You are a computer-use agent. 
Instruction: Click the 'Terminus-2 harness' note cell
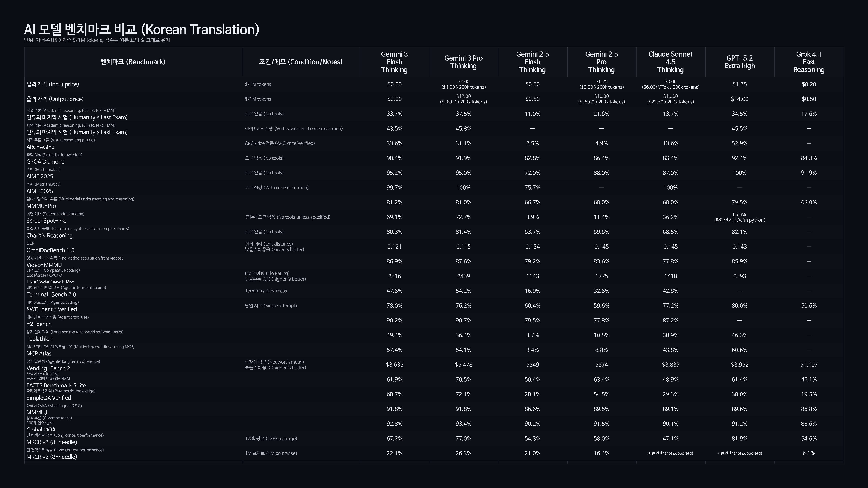(266, 291)
